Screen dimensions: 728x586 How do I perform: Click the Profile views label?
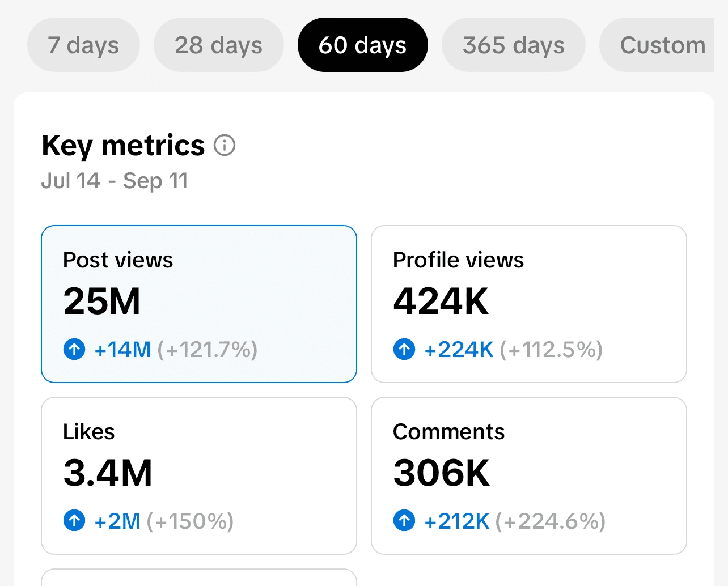coord(459,260)
